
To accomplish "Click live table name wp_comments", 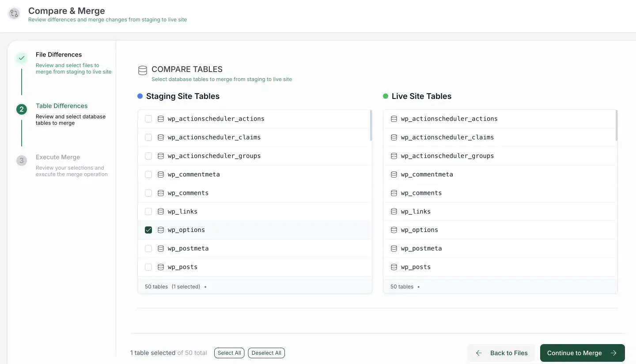I will tap(421, 193).
